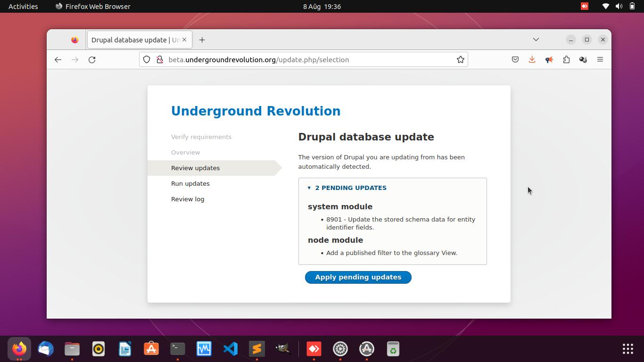Viewport: 644px width, 362px height.
Task: Click the volume speaker indicator
Action: (619, 7)
